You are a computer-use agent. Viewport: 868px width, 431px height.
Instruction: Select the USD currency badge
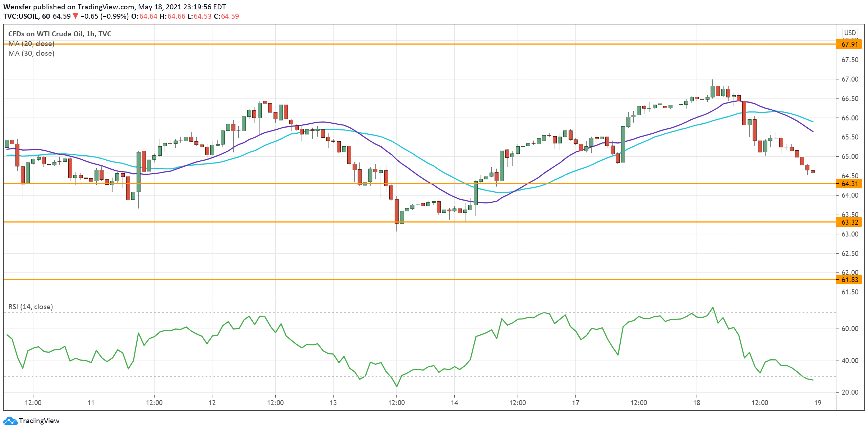click(850, 33)
